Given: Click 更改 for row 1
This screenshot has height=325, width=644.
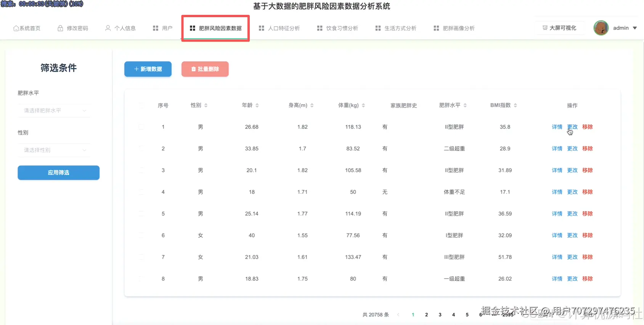Looking at the screenshot, I should click(x=572, y=127).
